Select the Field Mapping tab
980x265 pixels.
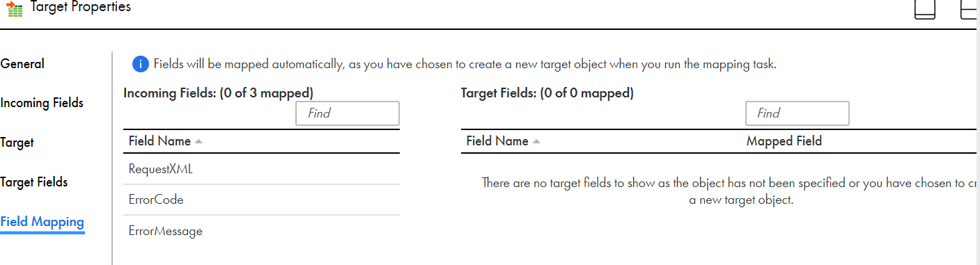coord(42,222)
